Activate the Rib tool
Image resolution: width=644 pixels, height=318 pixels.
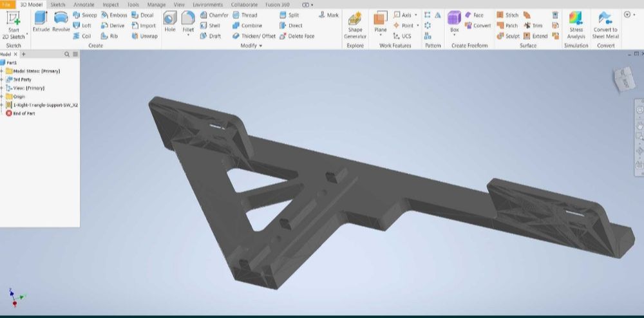[x=109, y=36]
